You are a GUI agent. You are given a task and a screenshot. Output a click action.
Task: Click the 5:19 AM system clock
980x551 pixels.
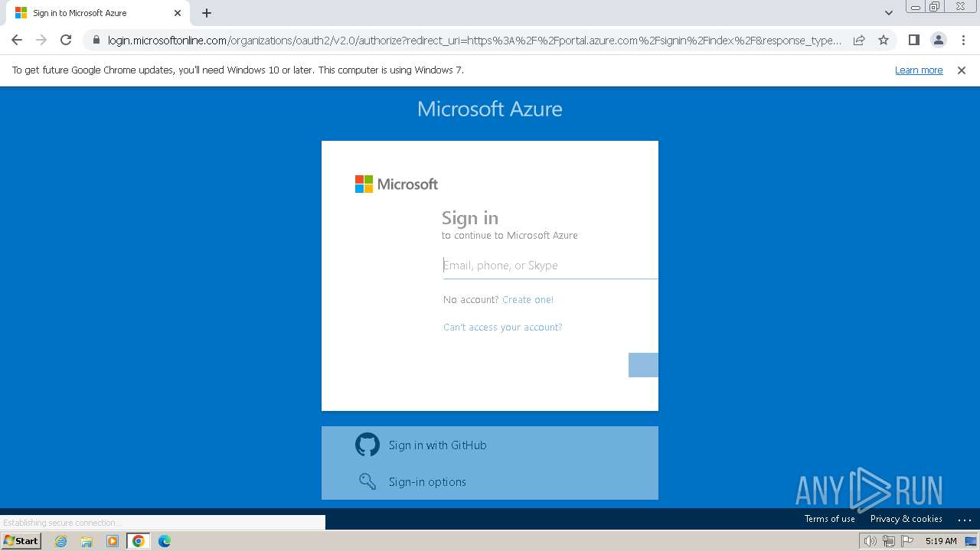pos(941,541)
